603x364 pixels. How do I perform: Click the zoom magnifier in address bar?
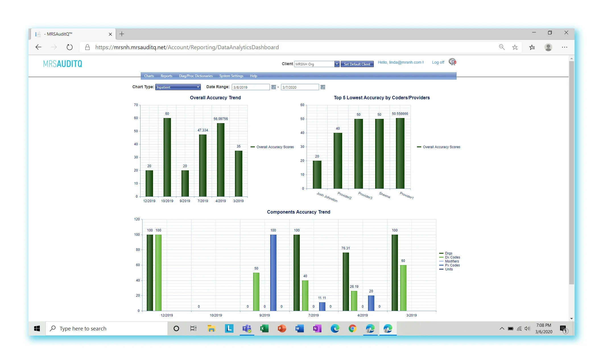tap(502, 47)
